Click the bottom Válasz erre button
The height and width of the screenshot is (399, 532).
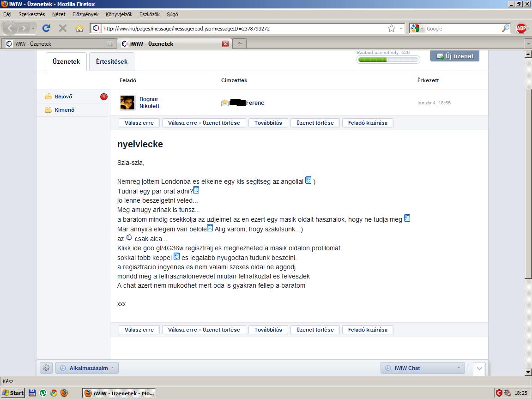[x=139, y=330]
